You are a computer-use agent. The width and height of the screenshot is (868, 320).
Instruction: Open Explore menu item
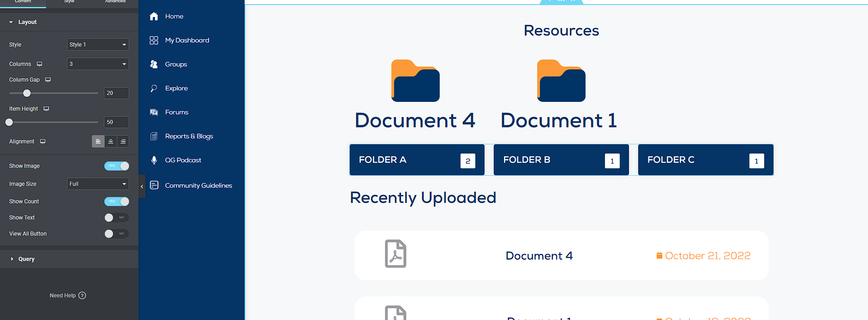coord(176,88)
